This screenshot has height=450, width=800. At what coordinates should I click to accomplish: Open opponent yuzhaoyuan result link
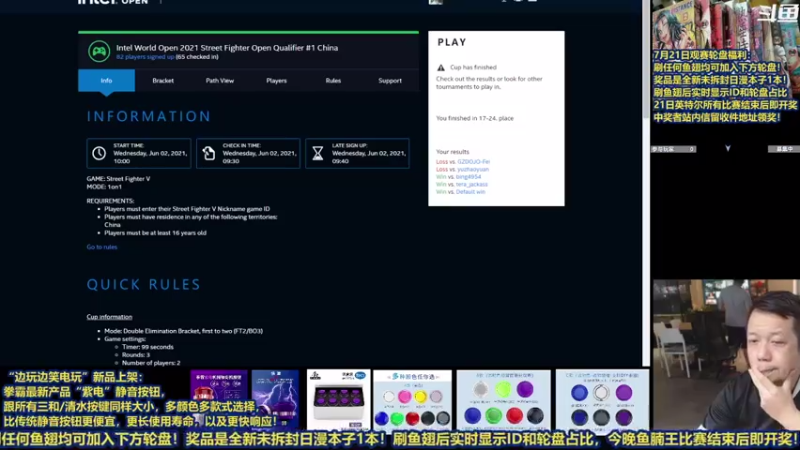click(x=473, y=169)
